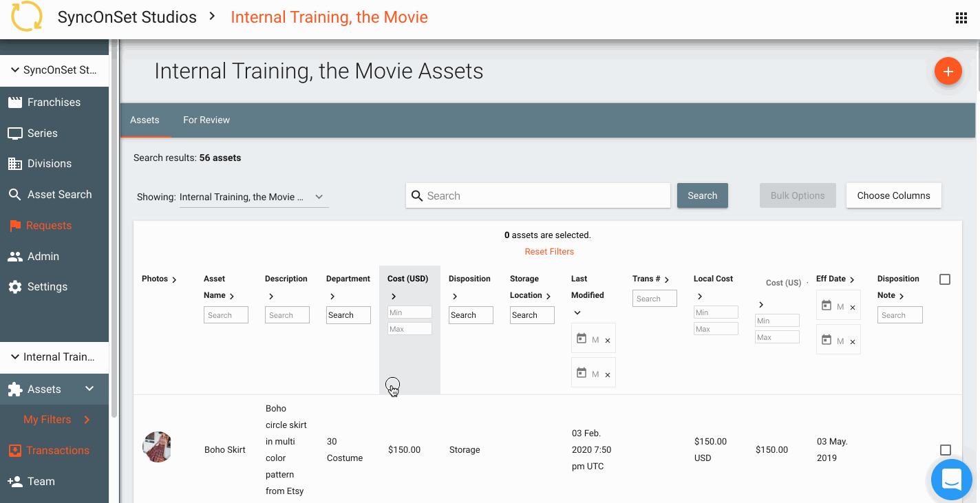Click the main asset search field

538,195
